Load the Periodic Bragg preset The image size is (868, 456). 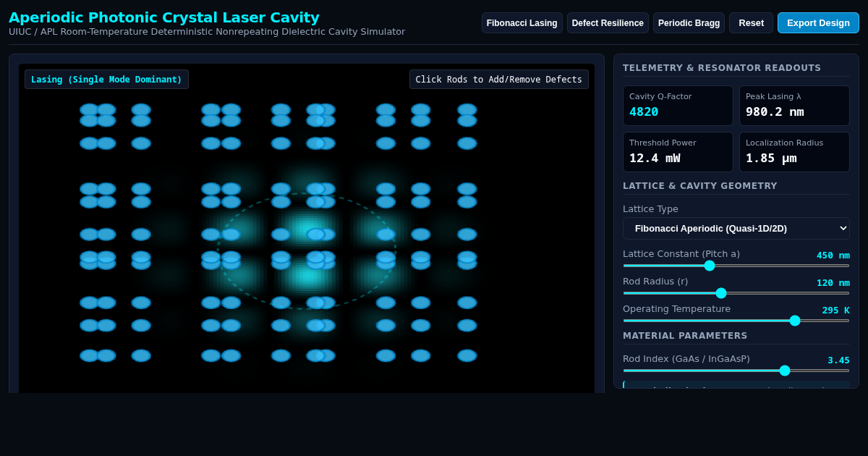(689, 23)
